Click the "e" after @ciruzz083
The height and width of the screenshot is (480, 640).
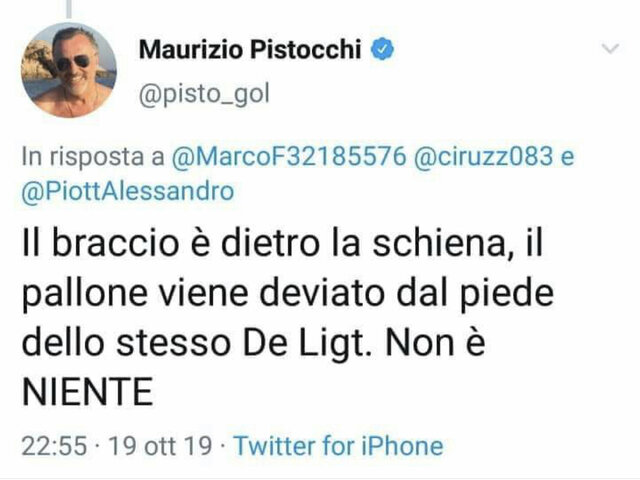coord(567,157)
